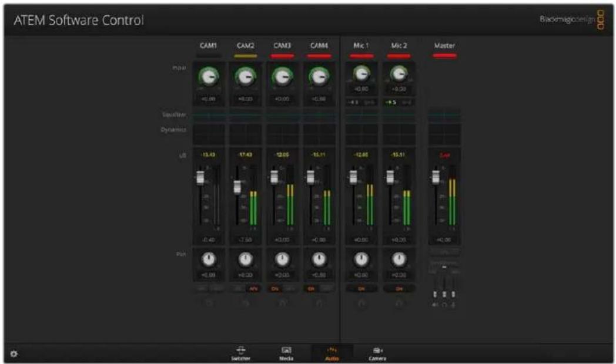This screenshot has width=616, height=364.
Task: Click the CAM3 input gain knob
Action: [282, 76]
